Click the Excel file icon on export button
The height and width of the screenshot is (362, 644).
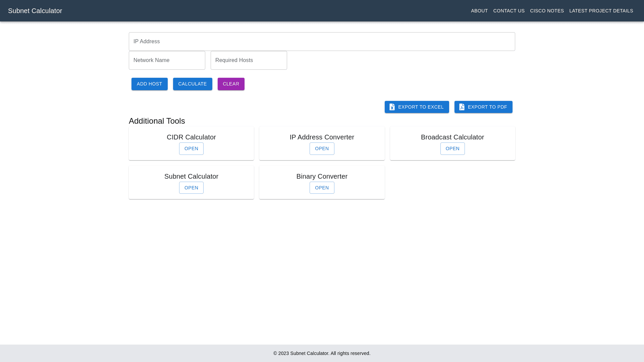pos(392,107)
